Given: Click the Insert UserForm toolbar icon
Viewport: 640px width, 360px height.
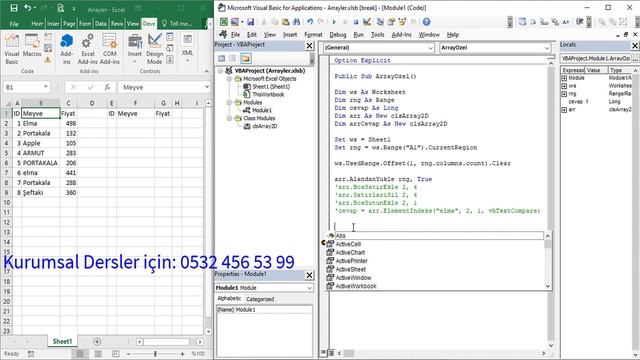Looking at the screenshot, I should tap(235, 22).
